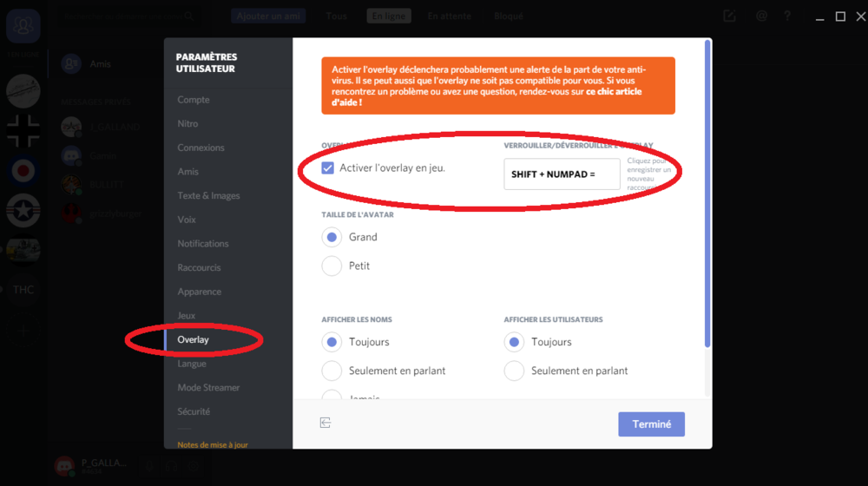Open the Discord home friends icon
The image size is (868, 486).
[x=23, y=27]
